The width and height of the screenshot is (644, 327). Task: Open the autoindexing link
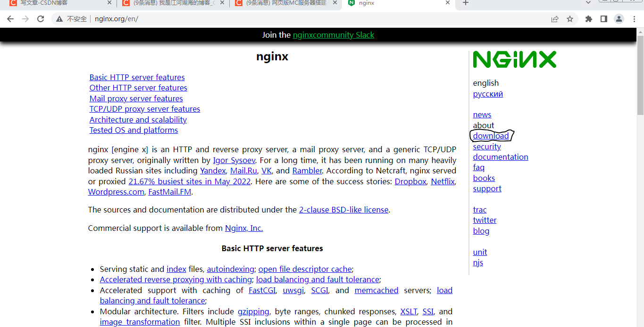click(230, 269)
